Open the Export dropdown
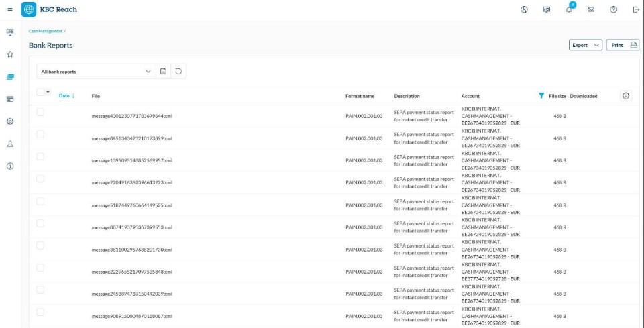This screenshot has width=644, height=328. pyautogui.click(x=586, y=45)
